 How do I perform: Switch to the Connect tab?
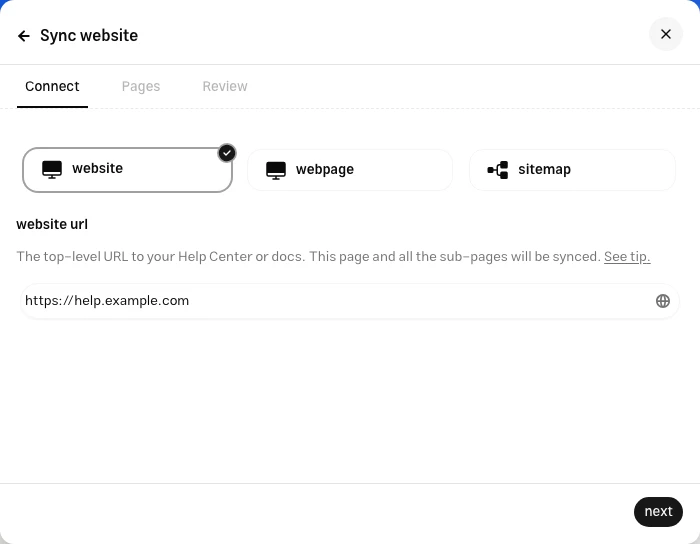52,86
